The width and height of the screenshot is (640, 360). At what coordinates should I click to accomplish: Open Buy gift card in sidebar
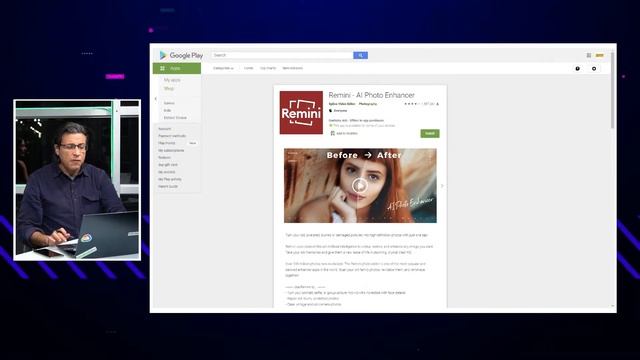(168, 165)
